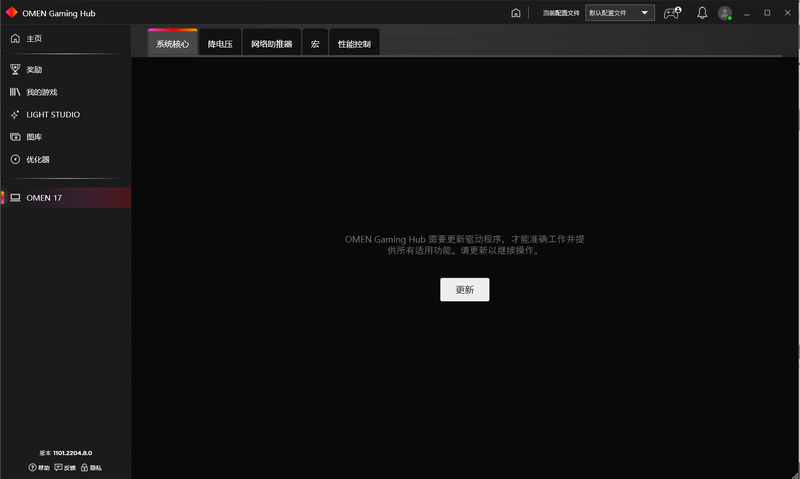Open 优化器 optimizer in the sidebar
The height and width of the screenshot is (479, 800).
click(x=37, y=160)
